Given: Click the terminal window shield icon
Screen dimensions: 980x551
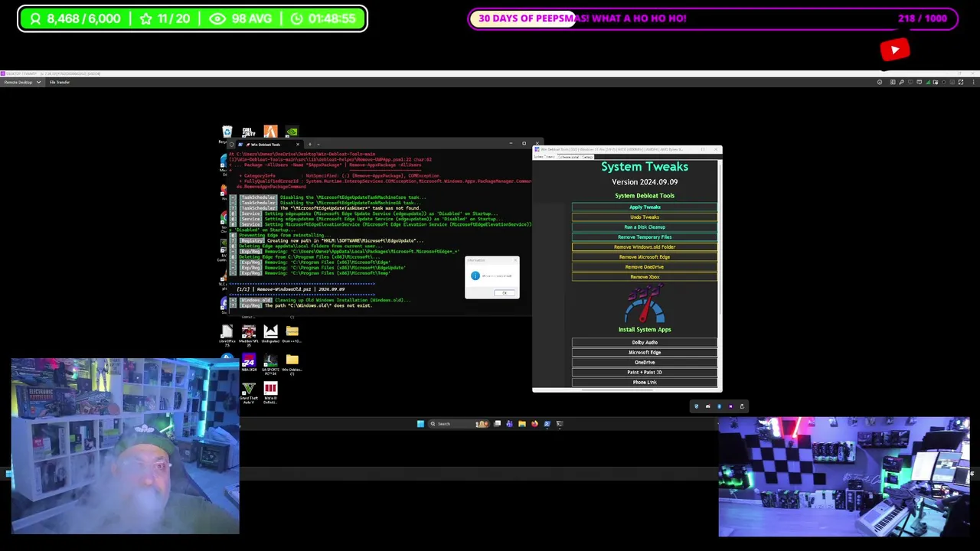Looking at the screenshot, I should click(x=231, y=144).
